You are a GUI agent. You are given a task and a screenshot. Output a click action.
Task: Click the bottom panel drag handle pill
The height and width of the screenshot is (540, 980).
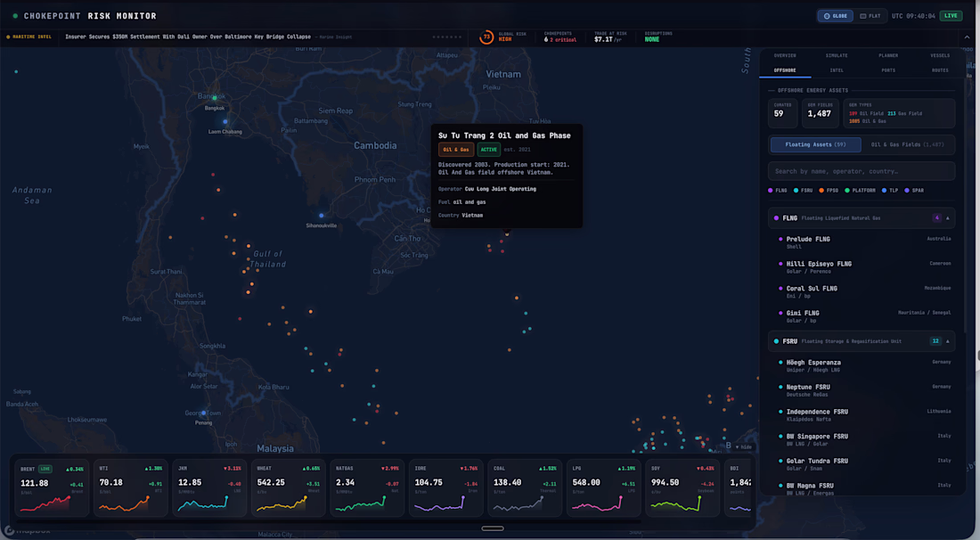[x=493, y=528]
